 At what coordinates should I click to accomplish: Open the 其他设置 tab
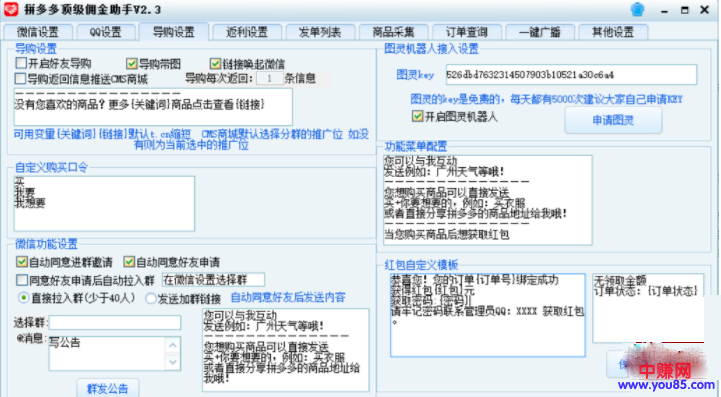click(x=613, y=32)
